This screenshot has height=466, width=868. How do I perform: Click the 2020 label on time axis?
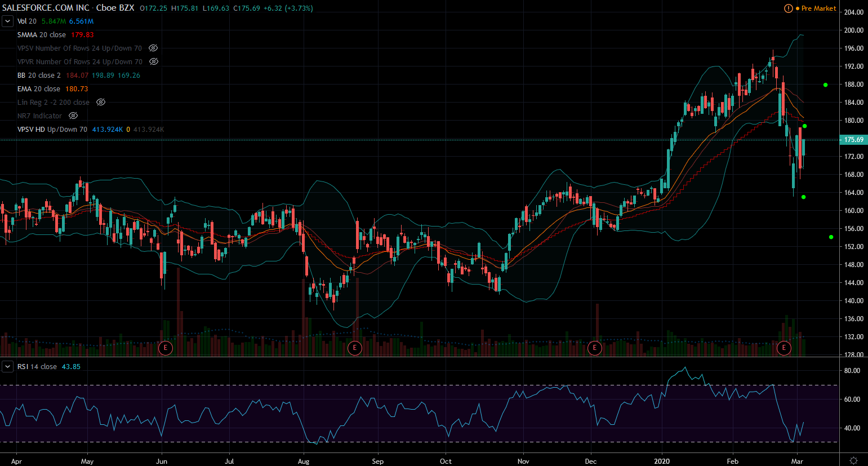click(662, 461)
